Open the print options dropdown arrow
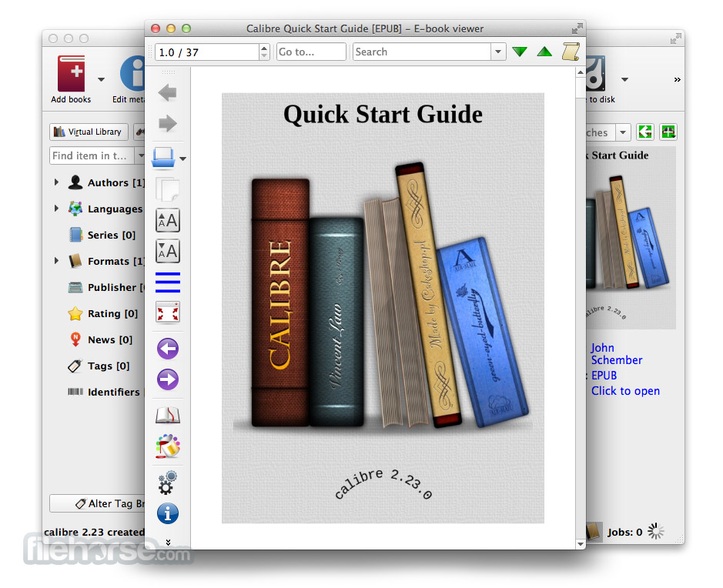 (183, 159)
